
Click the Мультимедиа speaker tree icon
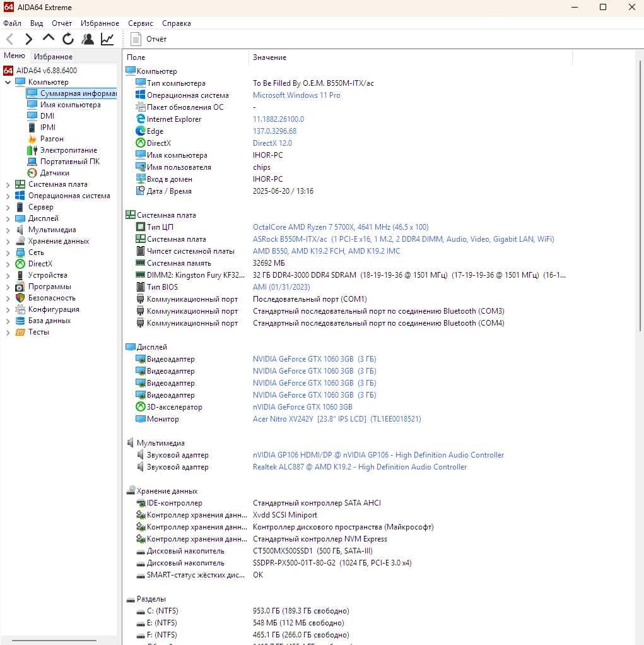(x=20, y=230)
